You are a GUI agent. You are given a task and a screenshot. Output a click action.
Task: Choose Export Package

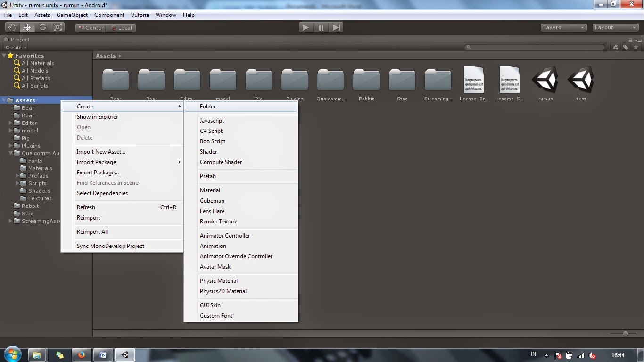coord(122,173)
